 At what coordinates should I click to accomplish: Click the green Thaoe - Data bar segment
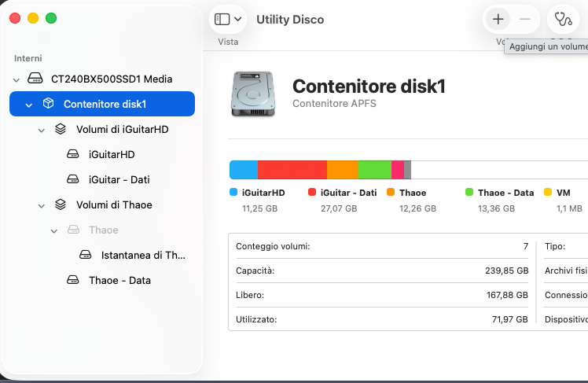[375, 170]
